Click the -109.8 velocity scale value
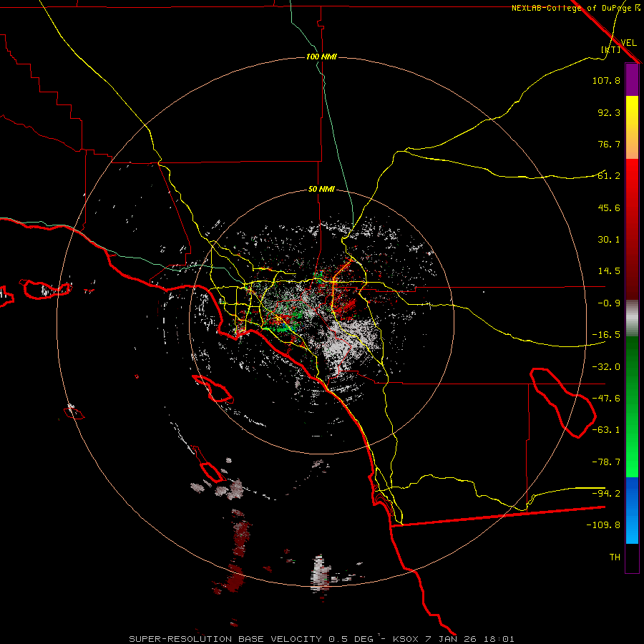The image size is (644, 644). [x=603, y=525]
